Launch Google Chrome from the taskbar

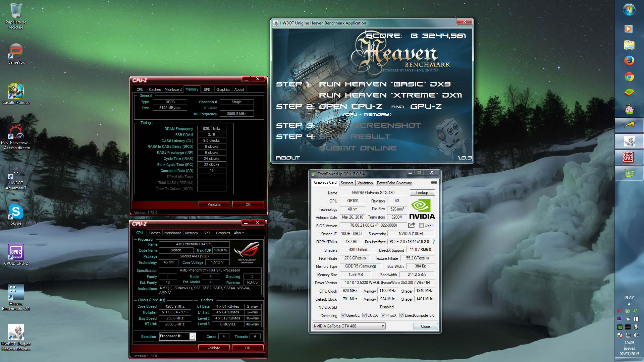point(629,77)
